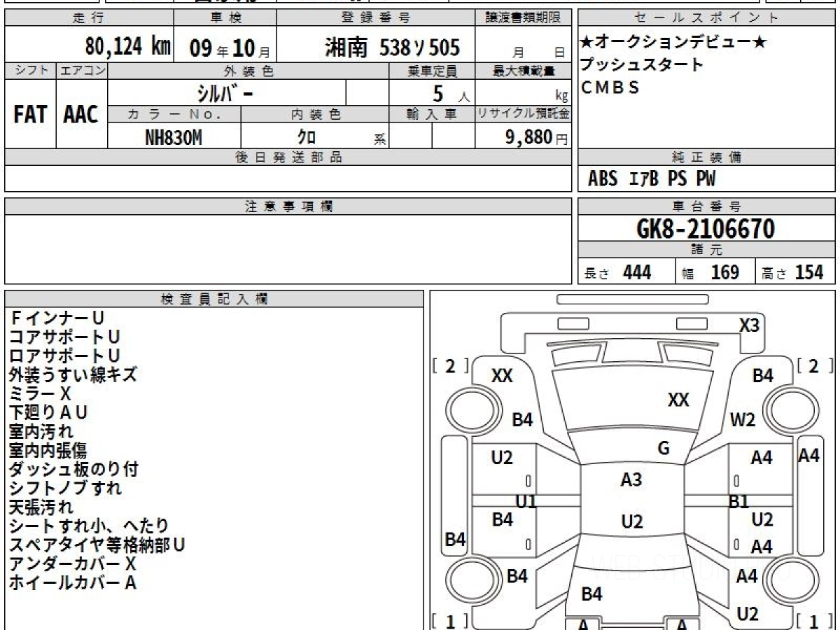Select the AAC air conditioner cell
Image resolution: width=840 pixels, height=630 pixels.
pyautogui.click(x=81, y=115)
